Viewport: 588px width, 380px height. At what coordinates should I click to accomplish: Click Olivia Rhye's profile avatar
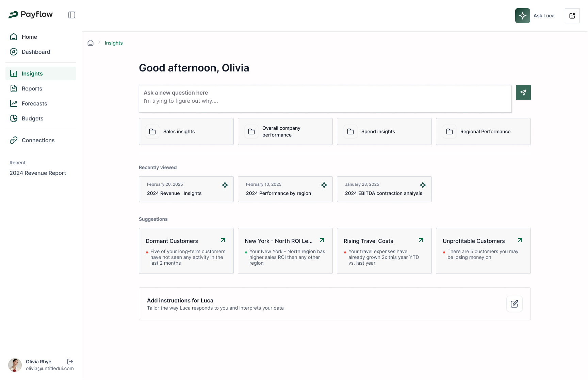(x=15, y=365)
